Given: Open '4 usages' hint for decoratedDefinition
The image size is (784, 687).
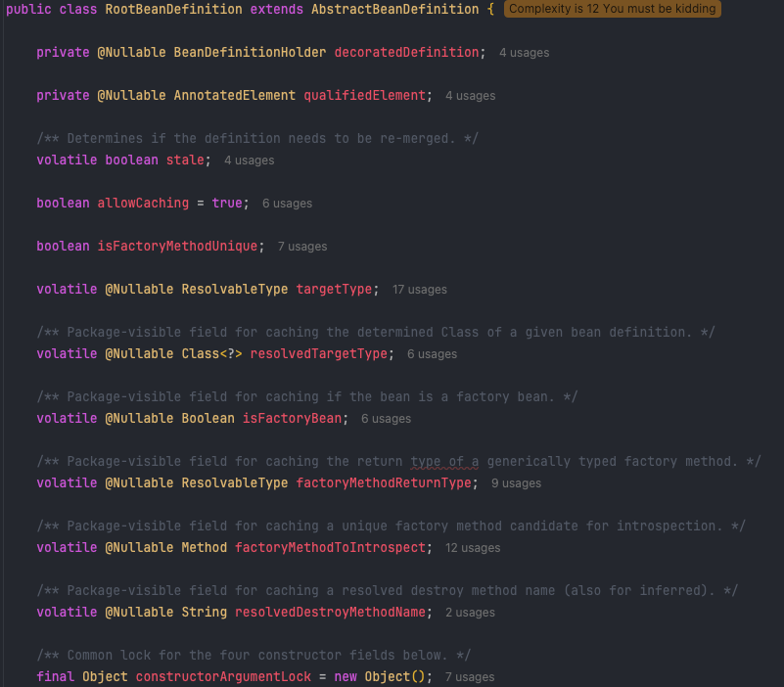Looking at the screenshot, I should [x=524, y=53].
